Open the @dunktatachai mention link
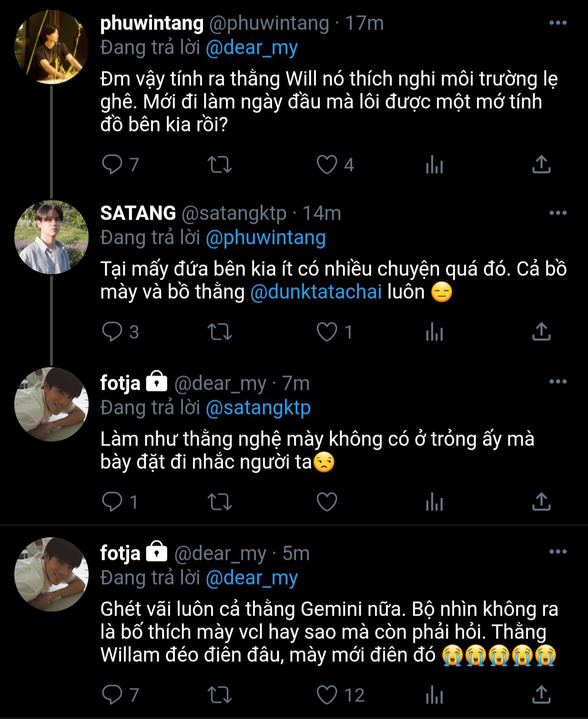The image size is (588, 719). (316, 292)
